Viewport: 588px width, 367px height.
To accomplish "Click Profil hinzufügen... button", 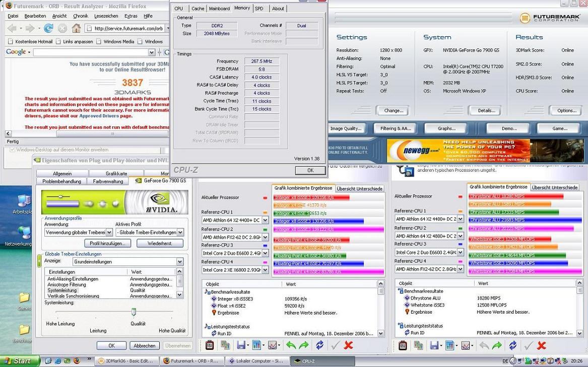I will [108, 243].
